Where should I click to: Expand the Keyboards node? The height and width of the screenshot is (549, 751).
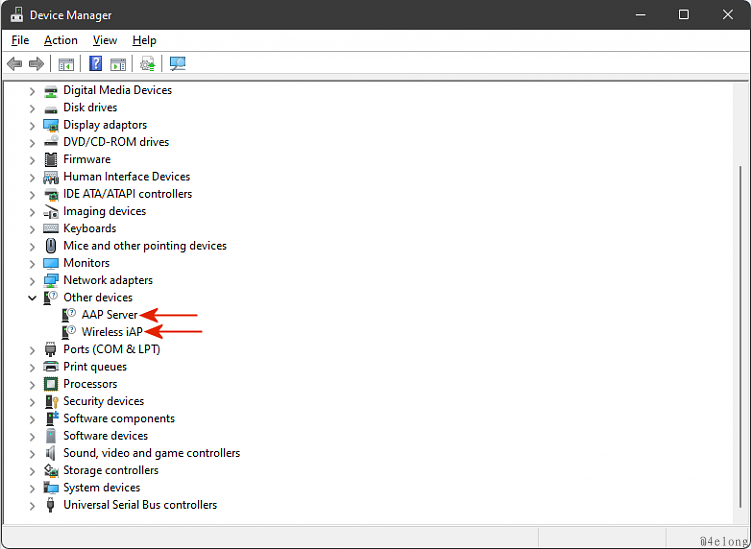[32, 229]
